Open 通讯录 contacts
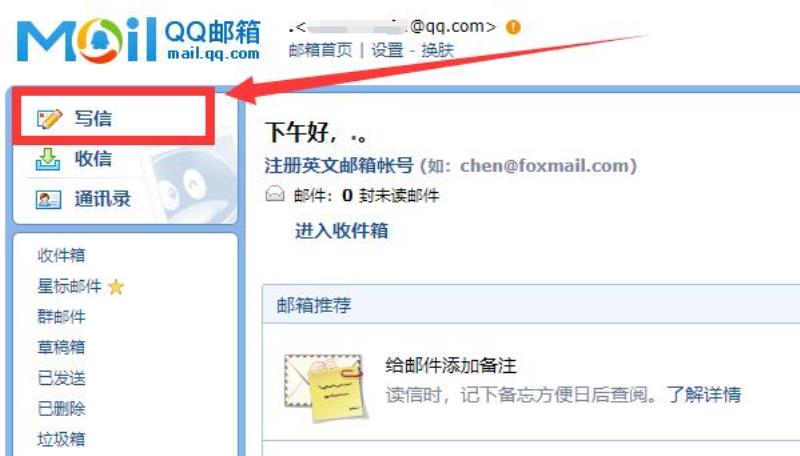The image size is (800, 456). (x=103, y=199)
